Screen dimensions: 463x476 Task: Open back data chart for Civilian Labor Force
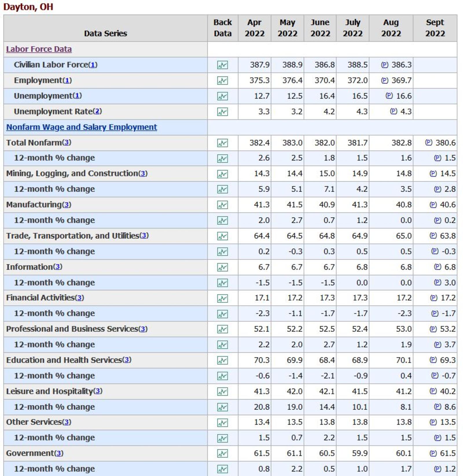[x=223, y=65]
